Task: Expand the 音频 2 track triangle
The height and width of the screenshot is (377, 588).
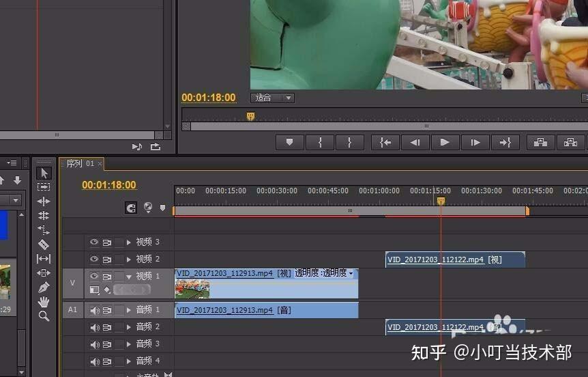Action: point(129,327)
